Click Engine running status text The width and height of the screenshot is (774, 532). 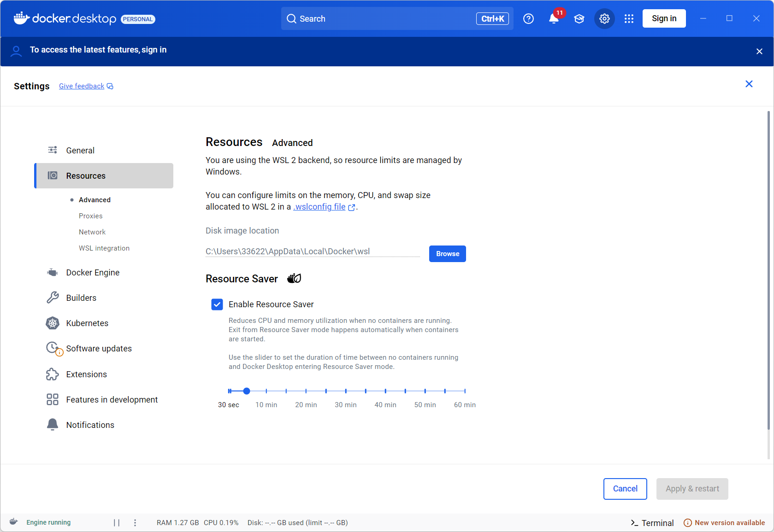pyautogui.click(x=48, y=522)
